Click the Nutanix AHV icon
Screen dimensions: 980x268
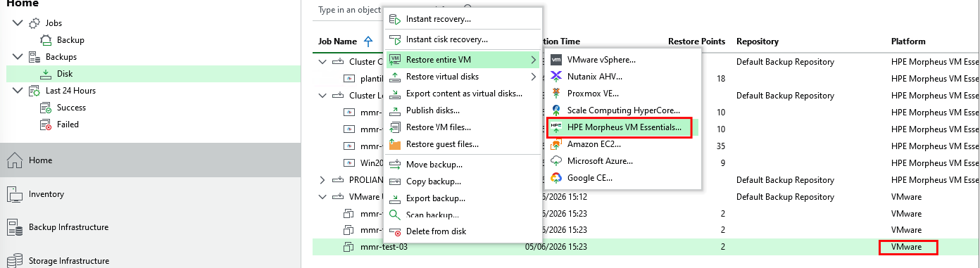(x=556, y=77)
